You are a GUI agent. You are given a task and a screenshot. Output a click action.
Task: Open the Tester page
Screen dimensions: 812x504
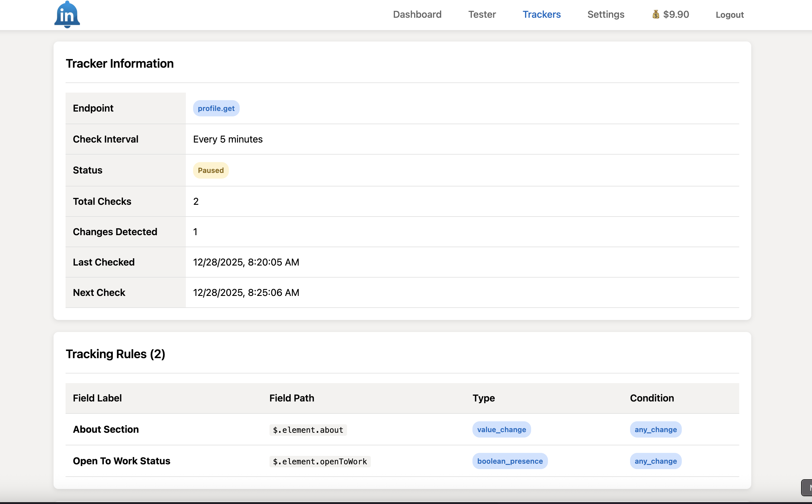pos(482,14)
